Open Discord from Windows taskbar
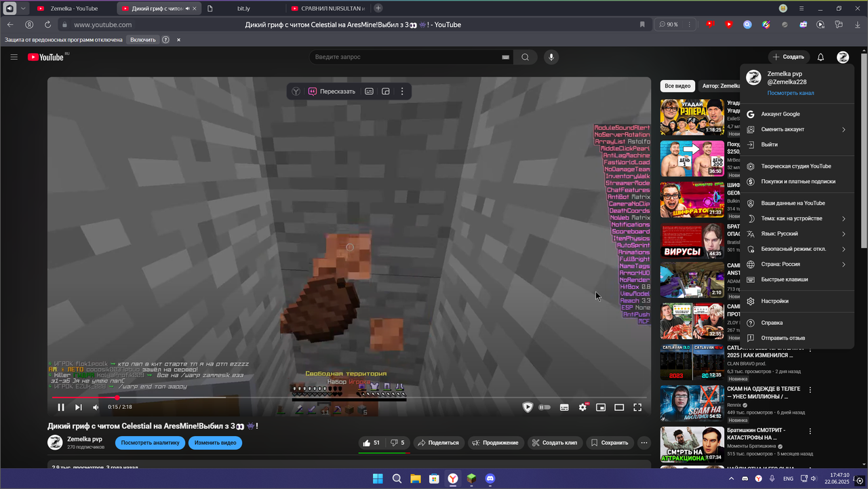 (x=490, y=479)
